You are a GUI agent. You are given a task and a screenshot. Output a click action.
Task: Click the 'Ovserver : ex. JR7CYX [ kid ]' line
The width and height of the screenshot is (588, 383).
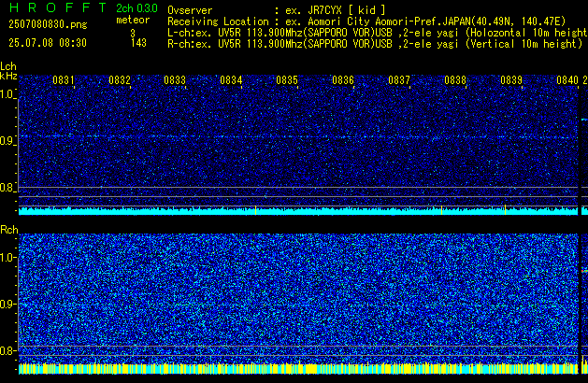[277, 10]
